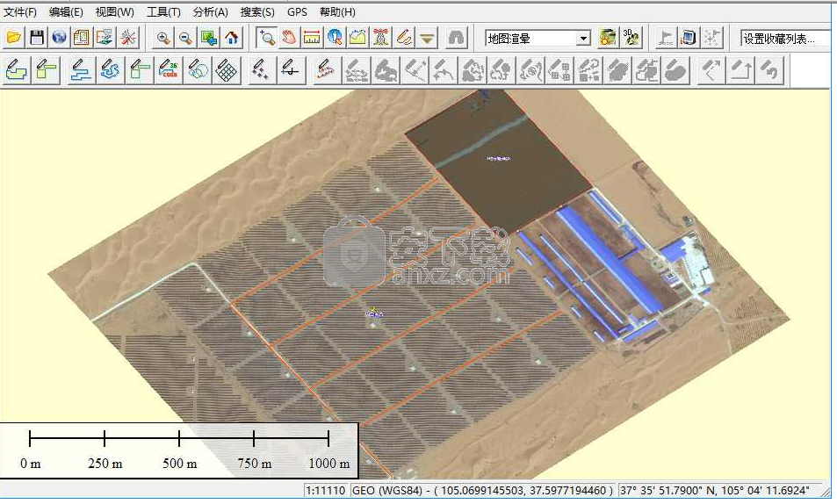Viewport: 837px width, 504px height.
Task: Toggle the hill shading sun icon
Action: [x=608, y=38]
